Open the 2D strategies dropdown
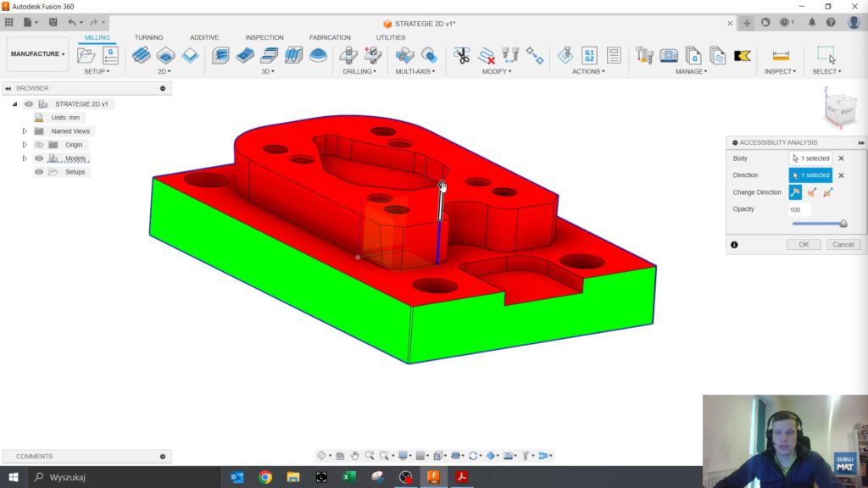The height and width of the screenshot is (488, 868). pyautogui.click(x=167, y=71)
